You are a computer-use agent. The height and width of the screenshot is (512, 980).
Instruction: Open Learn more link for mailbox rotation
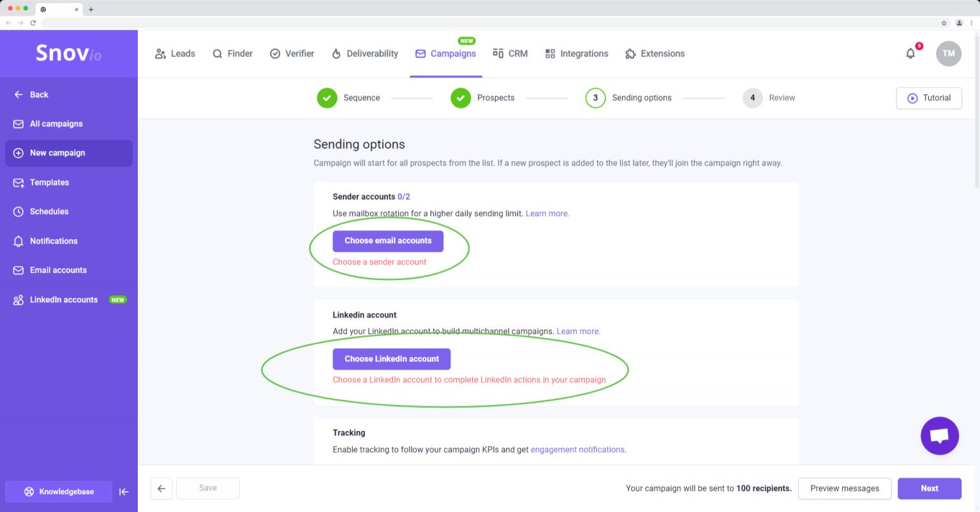pos(547,214)
